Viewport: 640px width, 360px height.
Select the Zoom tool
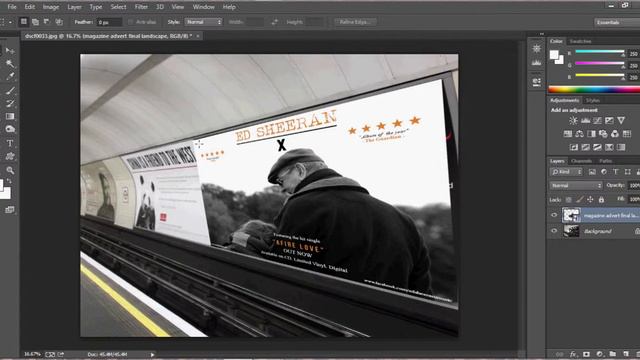(10, 170)
